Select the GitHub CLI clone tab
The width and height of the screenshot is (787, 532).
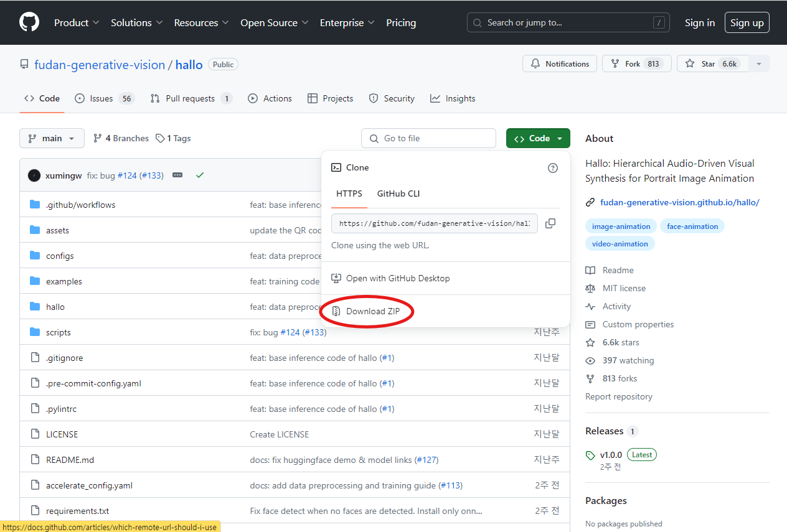coord(398,194)
